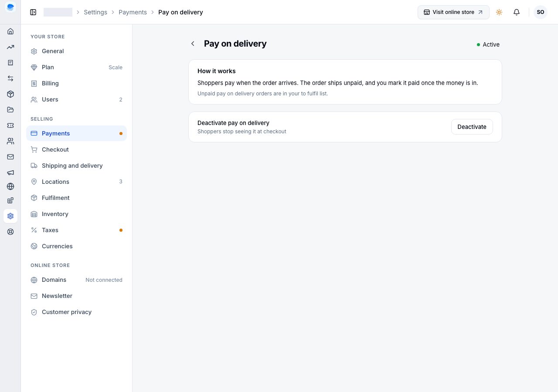Open Inventory settings
Screen dimensions: 558x392
click(77, 214)
